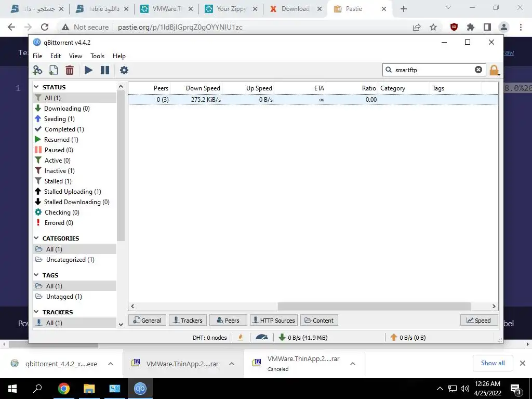This screenshot has height=399, width=532.
Task: Filter by Paused (0) status
Action: [54, 150]
